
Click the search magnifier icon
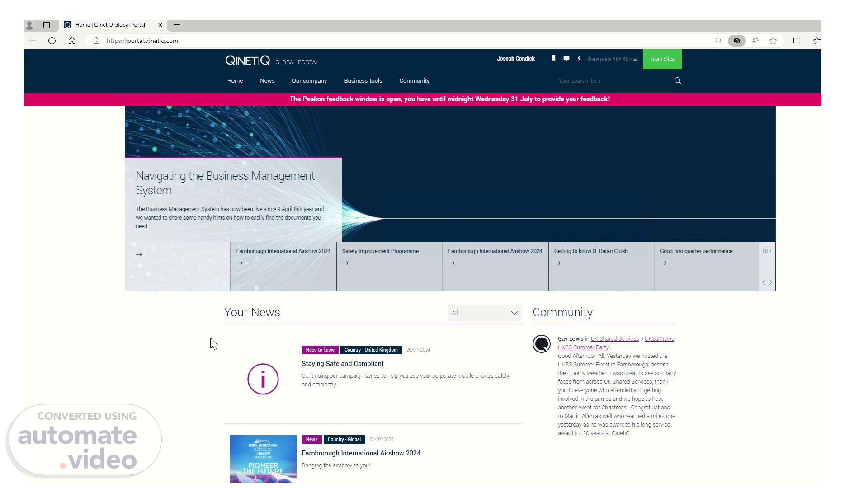[678, 81]
